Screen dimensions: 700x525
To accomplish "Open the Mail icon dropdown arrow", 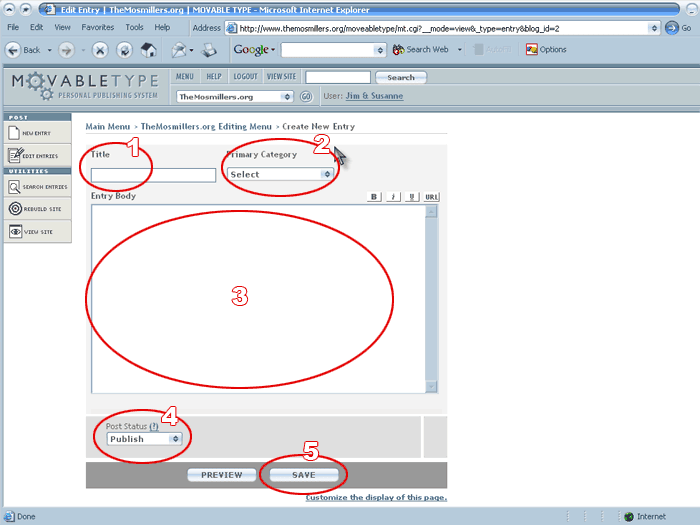I will click(191, 50).
